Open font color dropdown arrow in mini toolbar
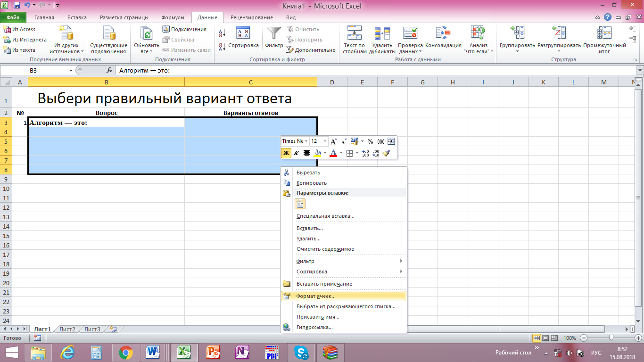This screenshot has width=644, height=362. 341,153
